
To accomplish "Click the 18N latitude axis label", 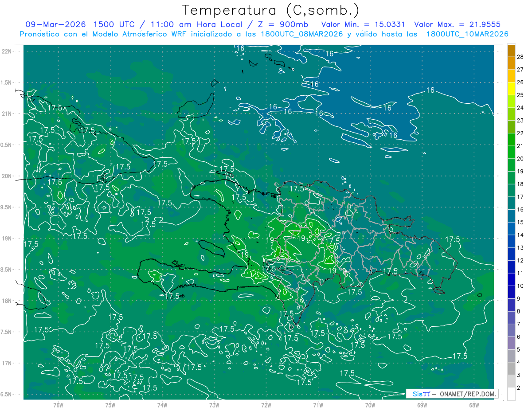I will tap(7, 301).
